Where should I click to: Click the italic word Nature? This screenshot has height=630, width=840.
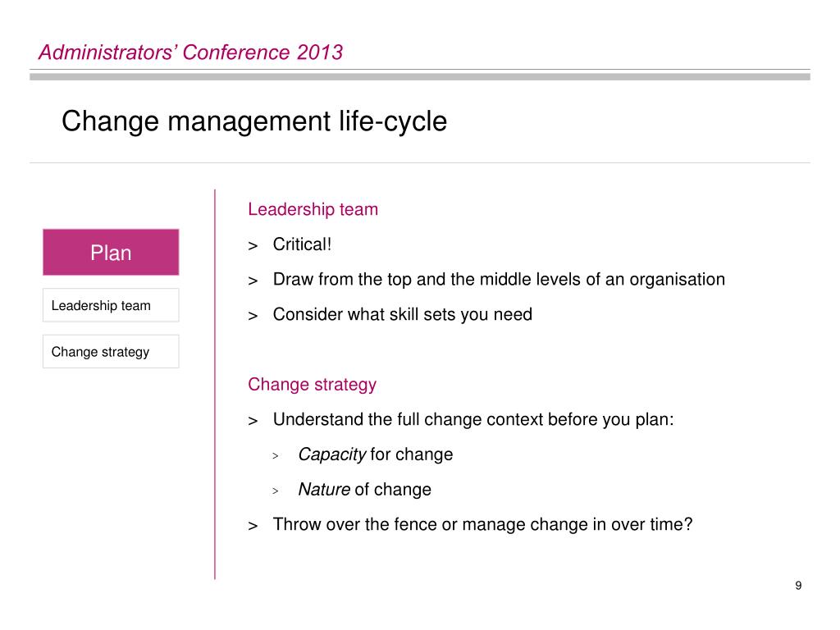coord(324,490)
